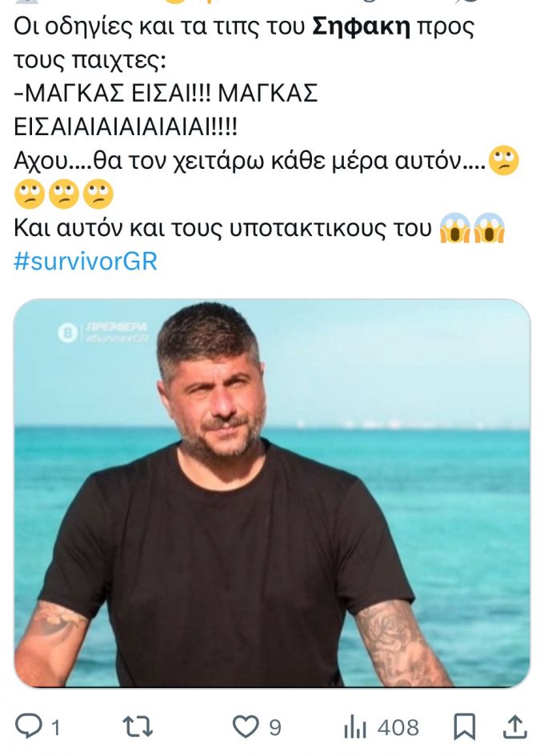The image size is (560, 756).
Task: Click the opening line Οι οδηγίες και τα τιπς
Action: (244, 26)
